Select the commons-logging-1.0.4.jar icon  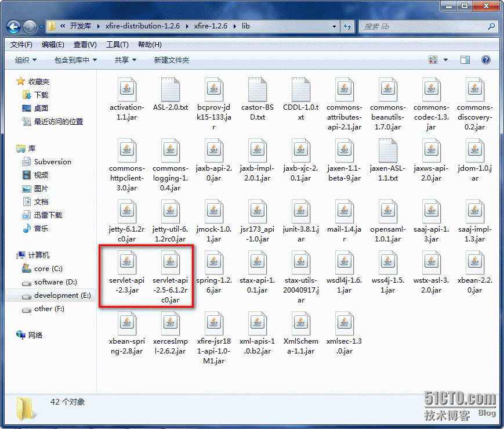coord(171,150)
